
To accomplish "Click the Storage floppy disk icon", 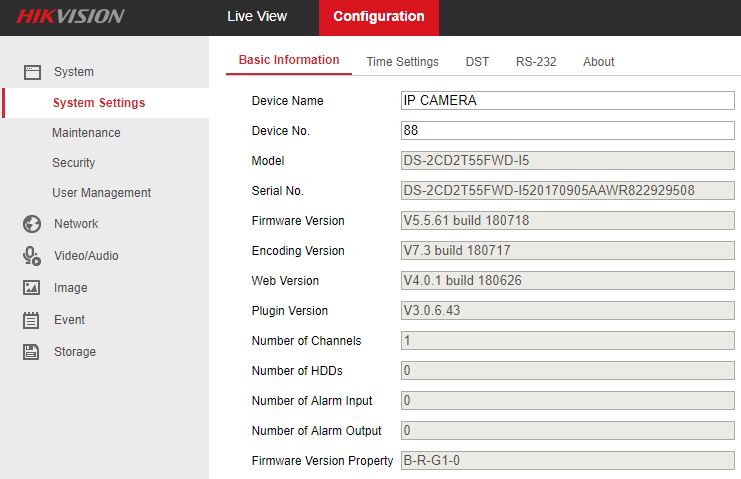I will [x=31, y=352].
